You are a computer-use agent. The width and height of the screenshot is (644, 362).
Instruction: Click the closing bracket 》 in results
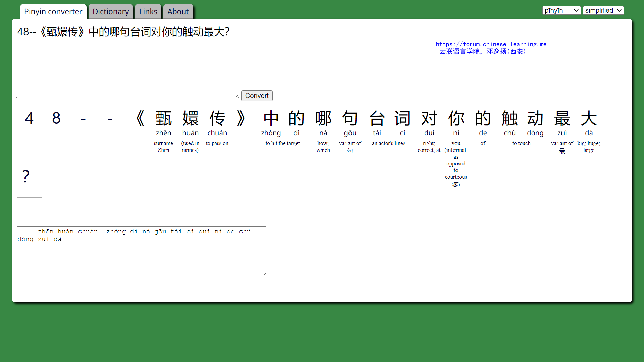(241, 118)
